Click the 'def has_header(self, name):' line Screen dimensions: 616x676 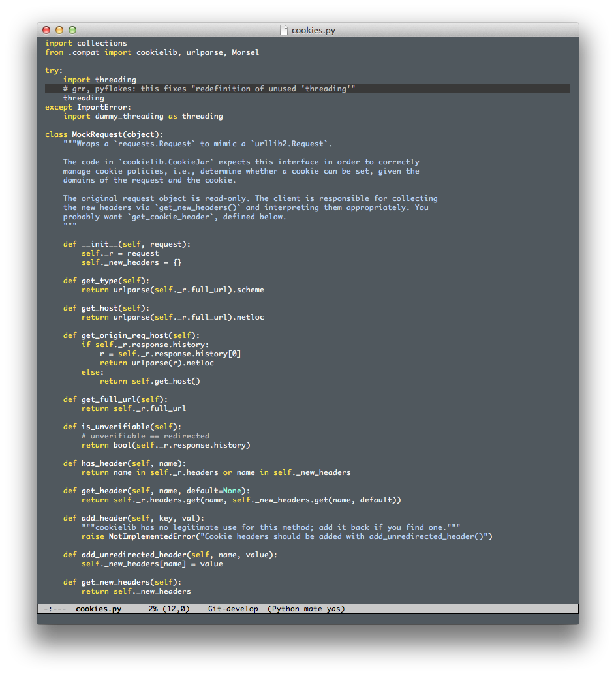[125, 463]
